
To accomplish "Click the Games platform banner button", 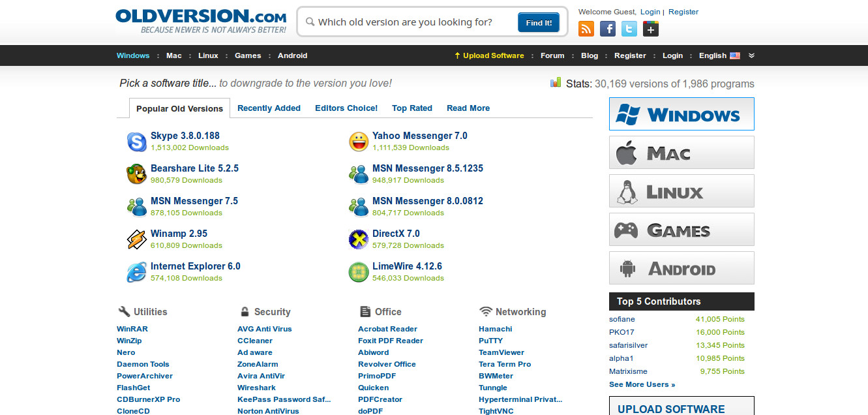I will (681, 230).
